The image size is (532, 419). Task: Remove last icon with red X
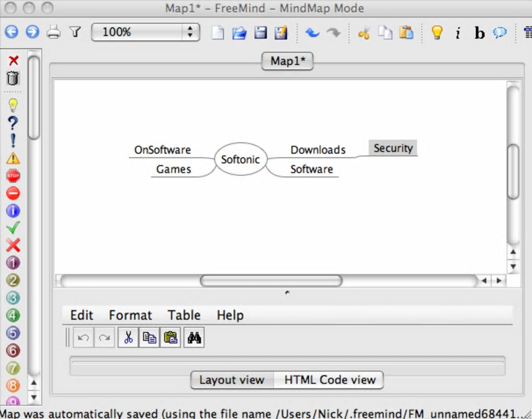pyautogui.click(x=14, y=61)
